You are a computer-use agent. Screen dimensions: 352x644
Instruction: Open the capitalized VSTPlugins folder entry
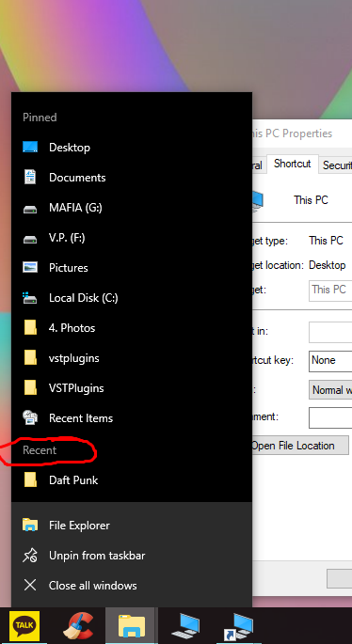click(132, 388)
